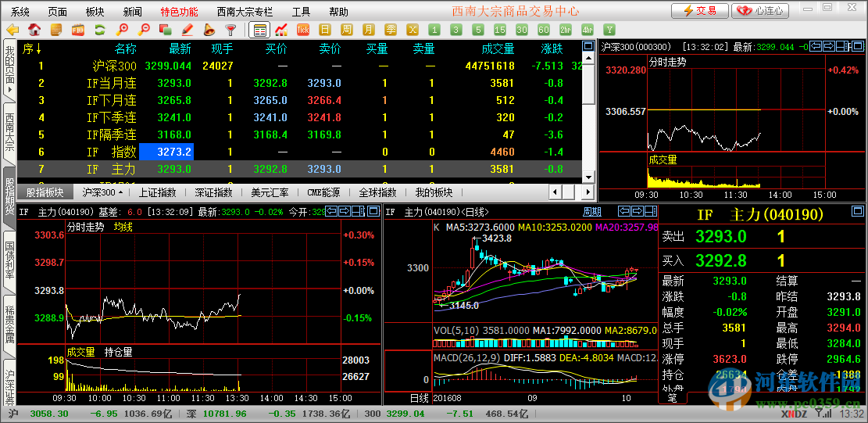Select the monthly 月 period icon
Viewport: 868px width, 423px height.
pos(368,30)
